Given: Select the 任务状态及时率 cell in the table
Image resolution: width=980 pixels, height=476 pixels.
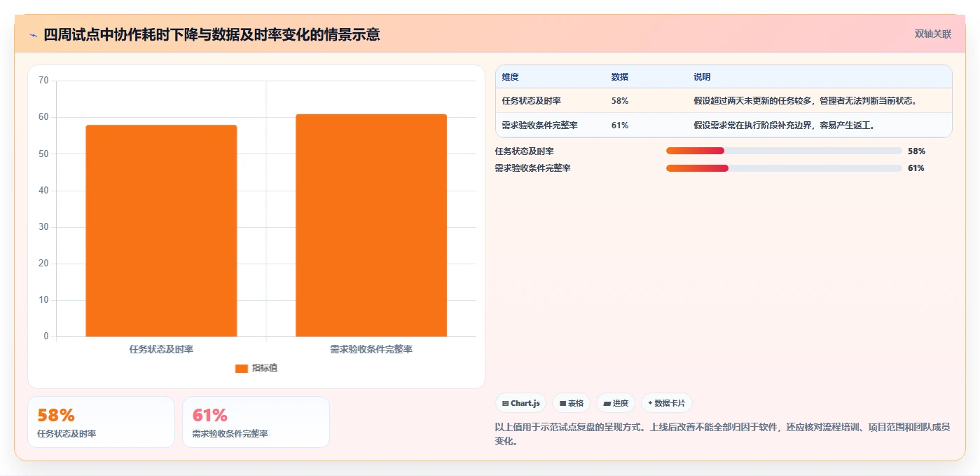Looking at the screenshot, I should click(532, 101).
